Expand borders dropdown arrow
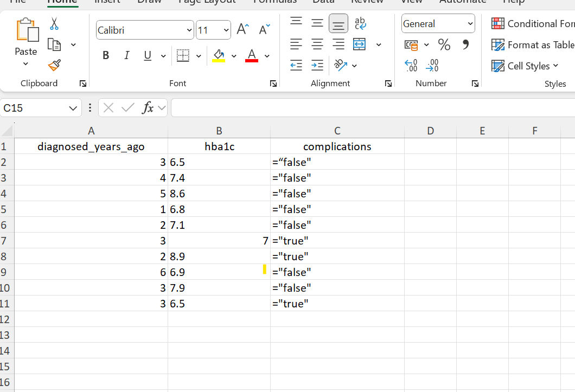This screenshot has width=575, height=392. coord(199,56)
